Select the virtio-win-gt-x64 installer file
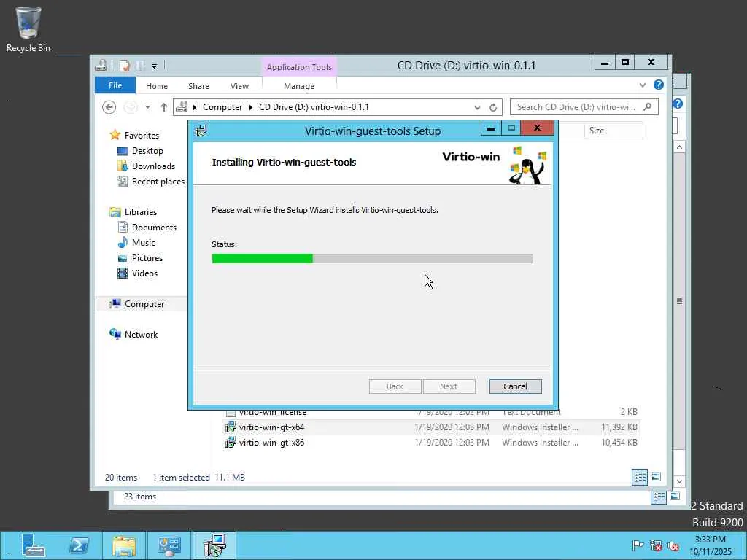Screen dimensions: 747x560 point(430,427)
